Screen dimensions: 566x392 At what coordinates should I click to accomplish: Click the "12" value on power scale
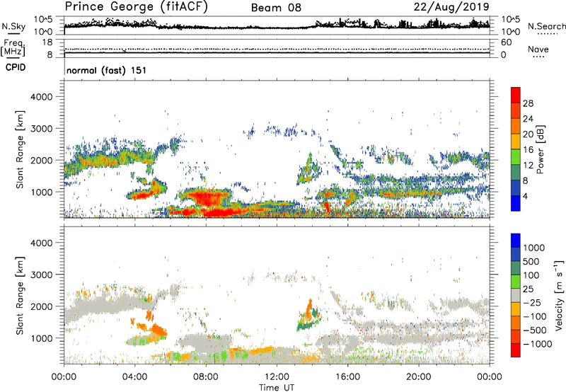pyautogui.click(x=528, y=166)
